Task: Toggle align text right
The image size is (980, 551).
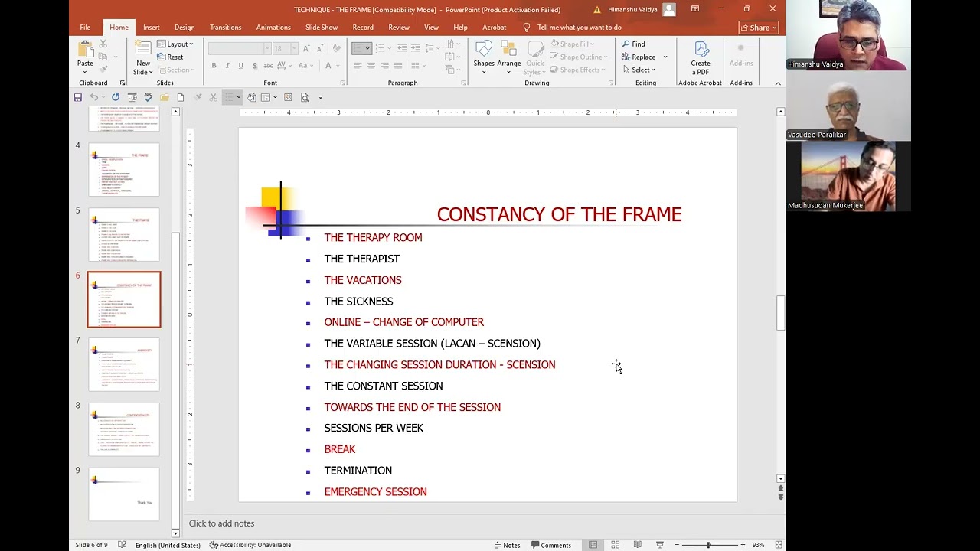Action: tap(385, 66)
